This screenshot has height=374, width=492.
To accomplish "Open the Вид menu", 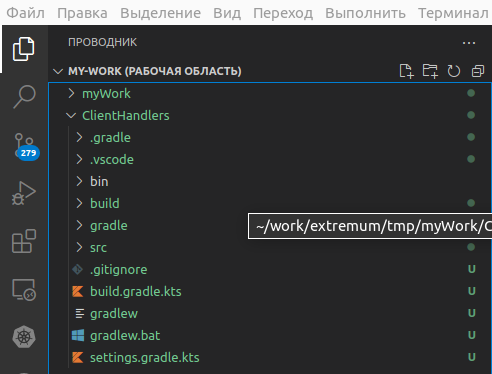I will 227,13.
